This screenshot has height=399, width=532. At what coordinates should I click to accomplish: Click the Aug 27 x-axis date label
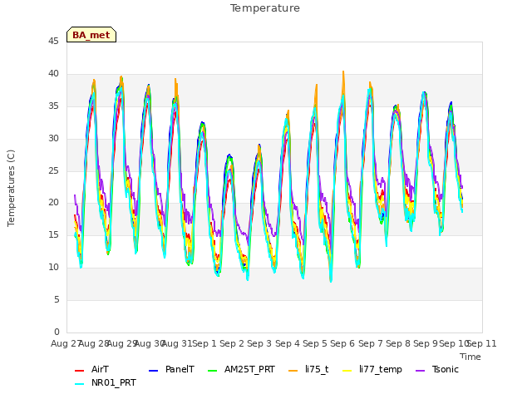coord(66,343)
